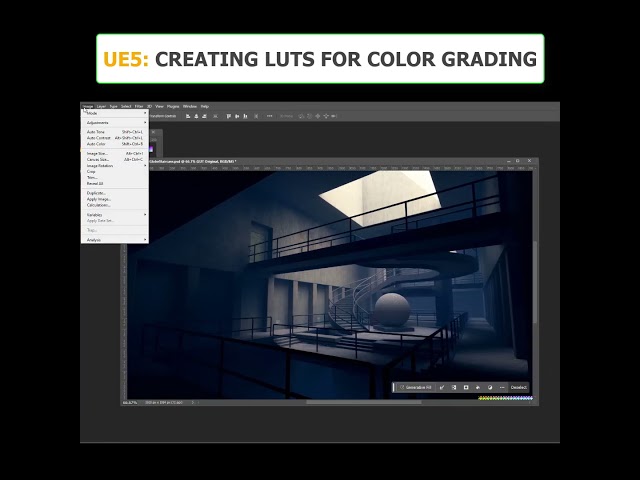
Task: Close the small floating panel
Action: (x=153, y=132)
